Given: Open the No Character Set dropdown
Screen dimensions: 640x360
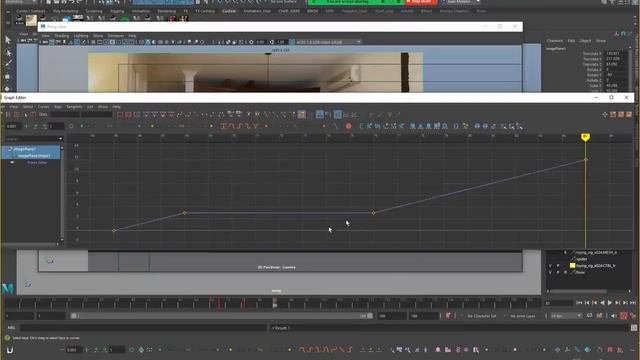Looking at the screenshot, I should click(482, 316).
